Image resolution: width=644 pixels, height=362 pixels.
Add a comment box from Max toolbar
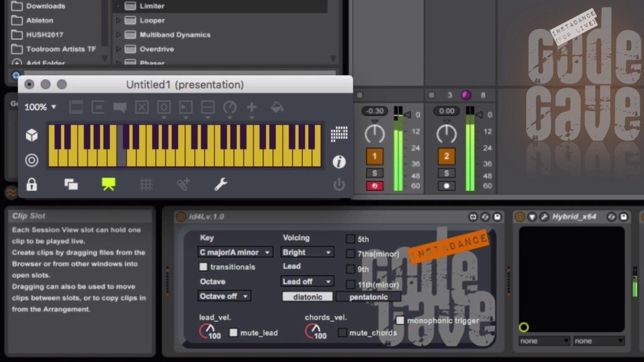[x=120, y=107]
